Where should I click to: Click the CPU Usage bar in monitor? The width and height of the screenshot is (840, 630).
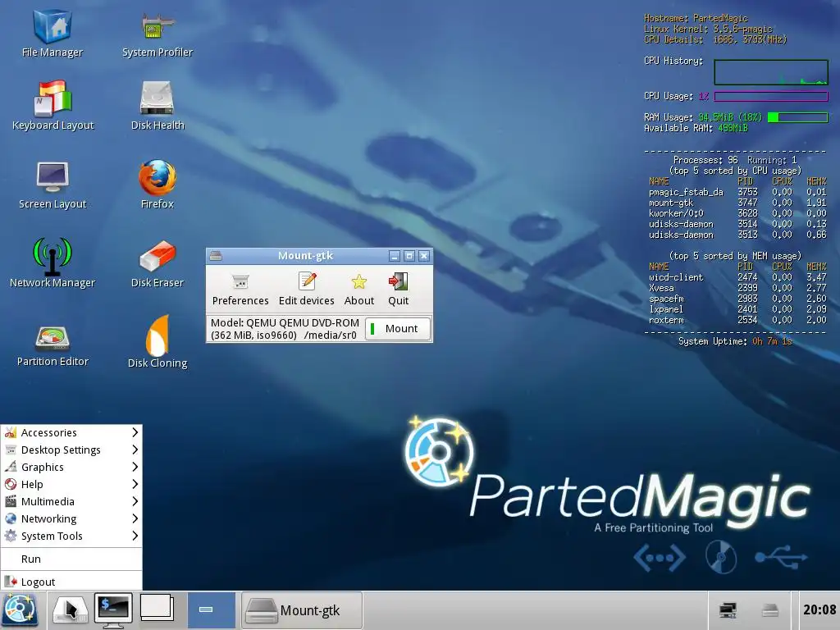click(771, 97)
